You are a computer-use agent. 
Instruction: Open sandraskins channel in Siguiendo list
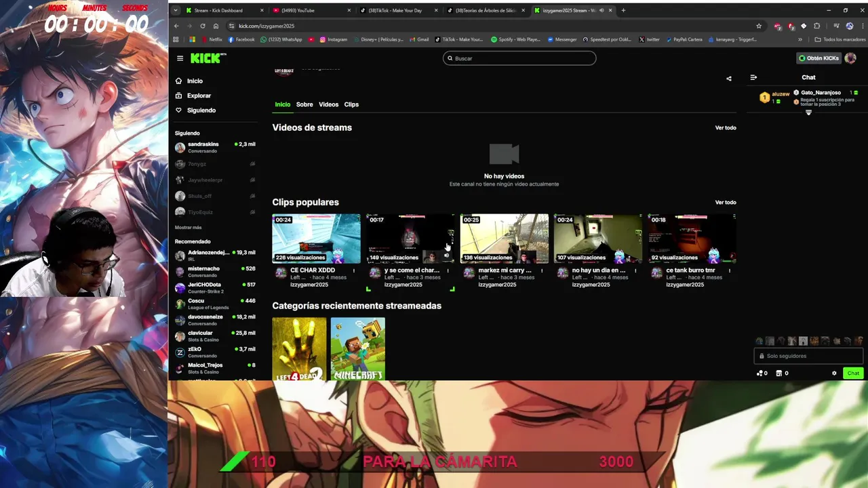(x=215, y=147)
